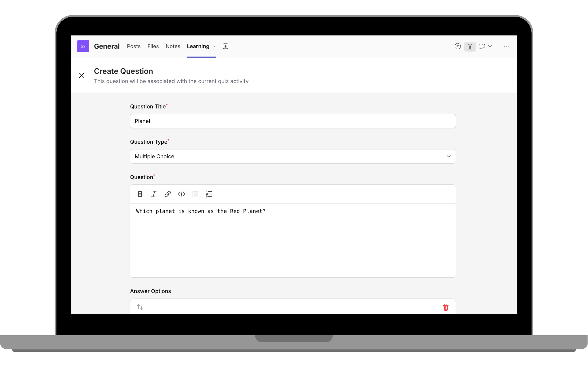The width and height of the screenshot is (588, 367).
Task: Click the reorder arrows on answer option
Action: pos(140,307)
